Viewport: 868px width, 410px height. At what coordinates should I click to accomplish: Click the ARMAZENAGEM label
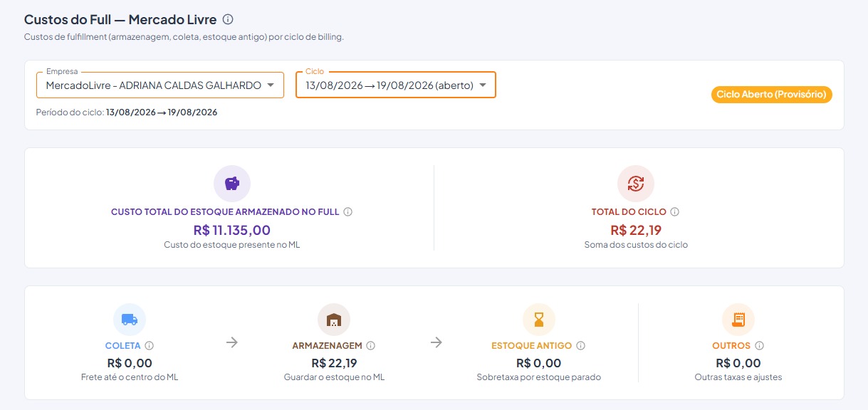click(328, 346)
